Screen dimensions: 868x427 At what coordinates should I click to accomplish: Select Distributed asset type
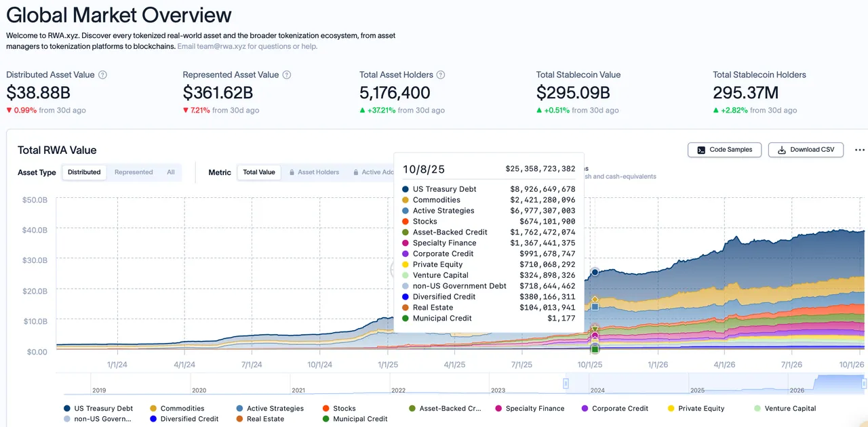coord(84,172)
